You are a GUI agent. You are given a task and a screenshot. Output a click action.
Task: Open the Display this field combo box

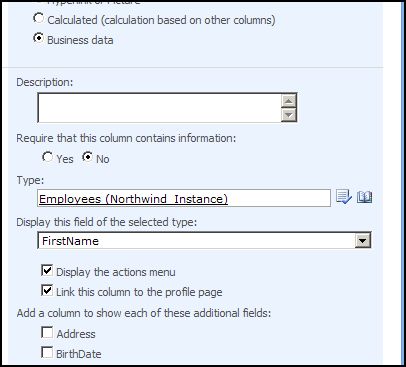pos(204,240)
